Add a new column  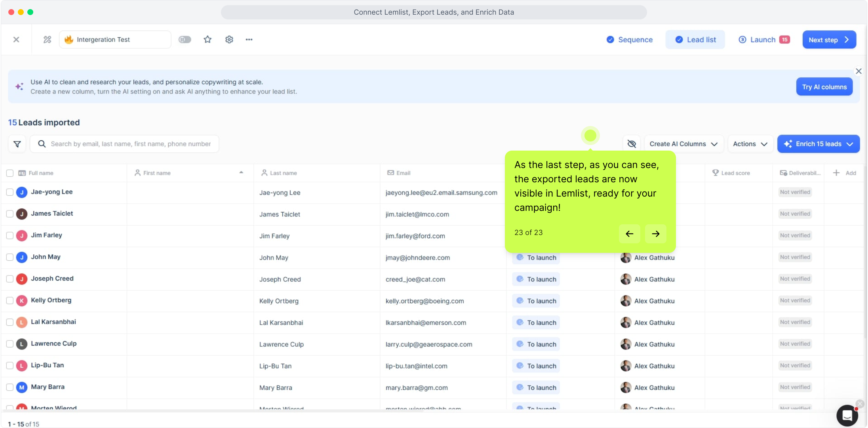pos(845,173)
